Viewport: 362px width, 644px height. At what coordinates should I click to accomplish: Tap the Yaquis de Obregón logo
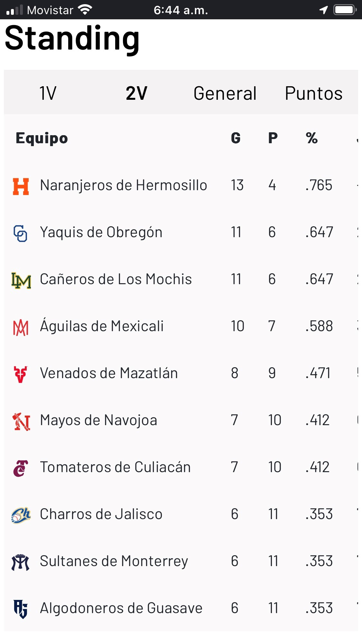(x=20, y=233)
